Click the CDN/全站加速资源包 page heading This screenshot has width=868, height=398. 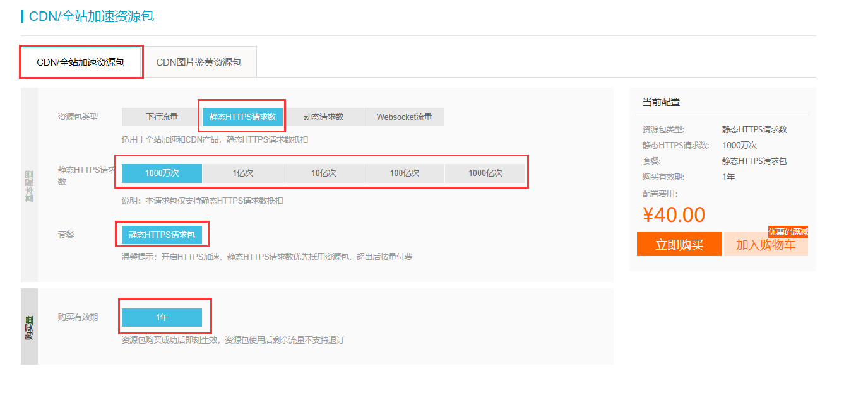point(92,16)
